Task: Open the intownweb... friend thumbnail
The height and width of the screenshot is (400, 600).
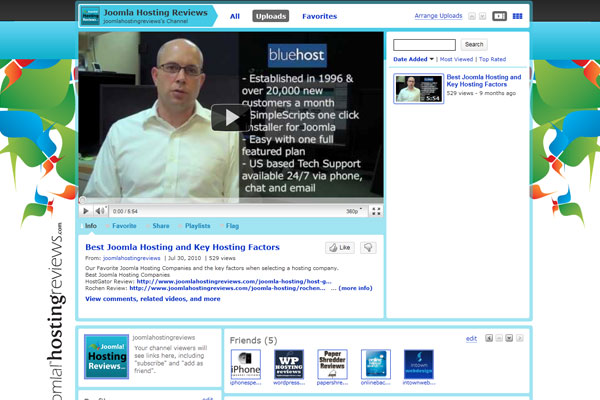Action: [x=419, y=364]
